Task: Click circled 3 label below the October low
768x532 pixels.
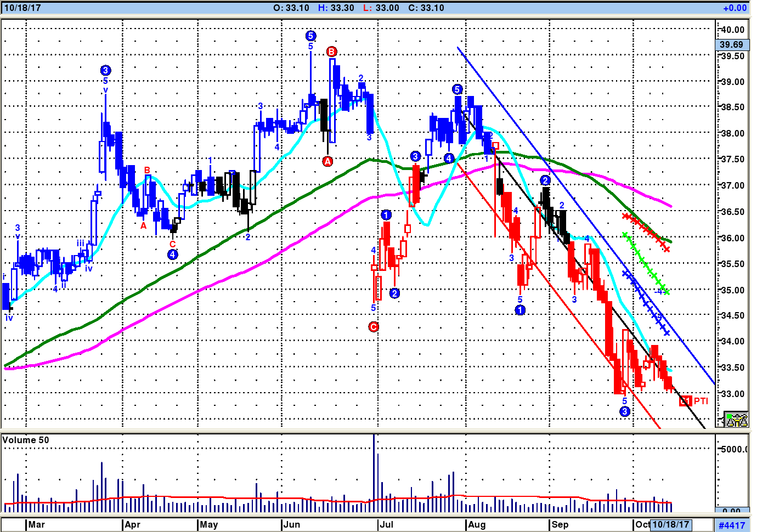Action: 624,412
